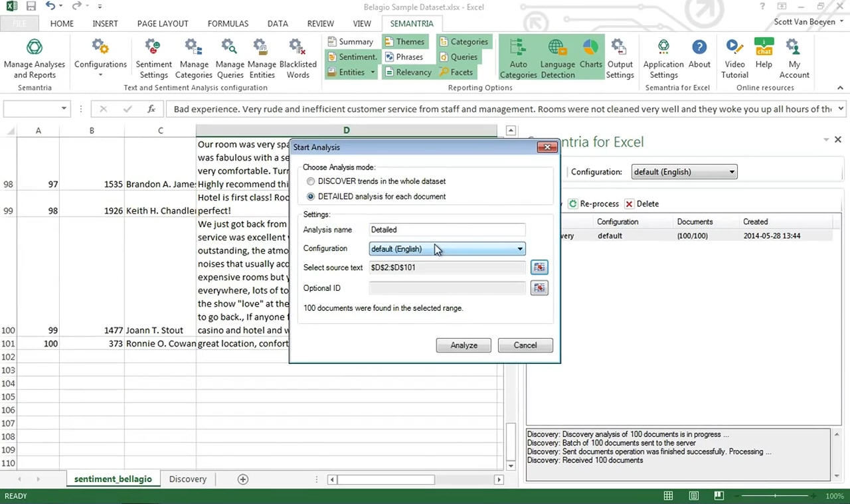Open the INSERT ribbon tab

pos(105,23)
